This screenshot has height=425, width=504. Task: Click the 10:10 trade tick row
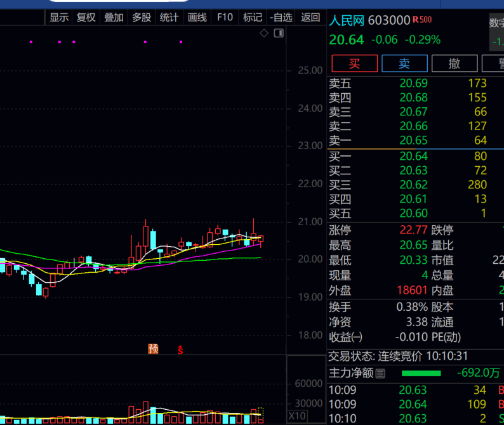(416, 419)
